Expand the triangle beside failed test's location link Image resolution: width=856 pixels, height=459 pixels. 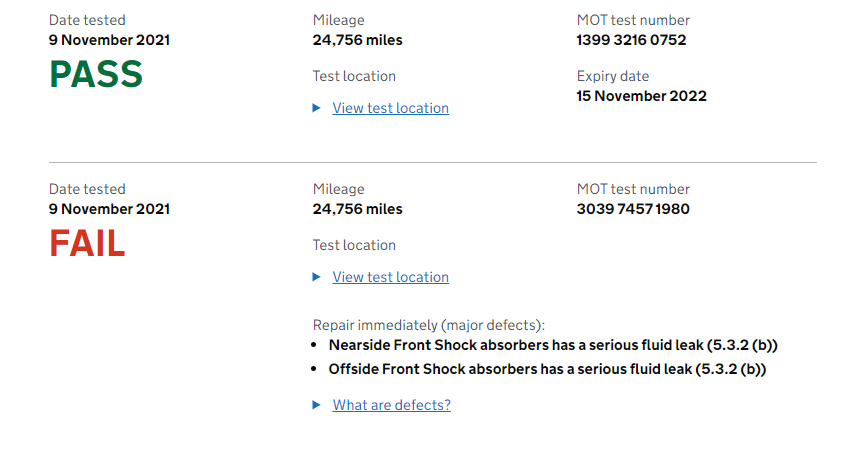(x=316, y=277)
